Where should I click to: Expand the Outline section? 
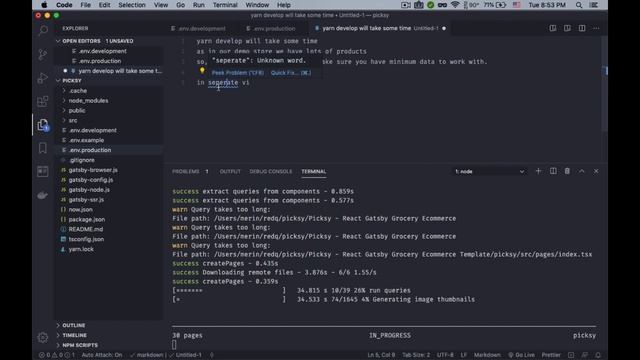click(x=73, y=325)
